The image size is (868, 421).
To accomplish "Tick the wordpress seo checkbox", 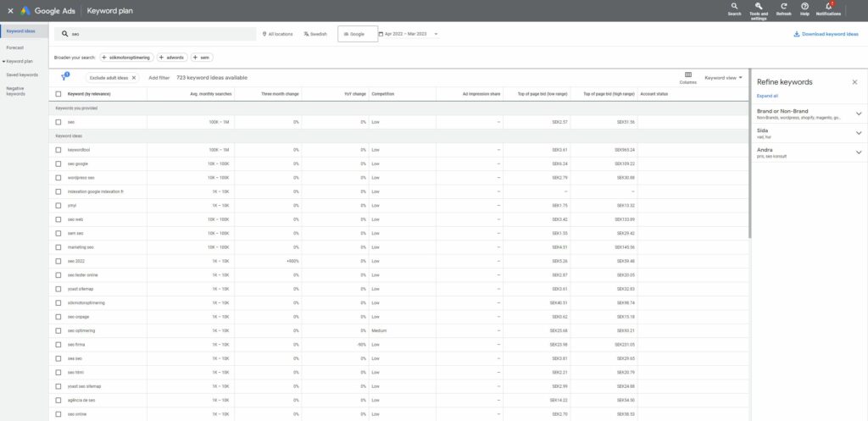I will coord(58,178).
